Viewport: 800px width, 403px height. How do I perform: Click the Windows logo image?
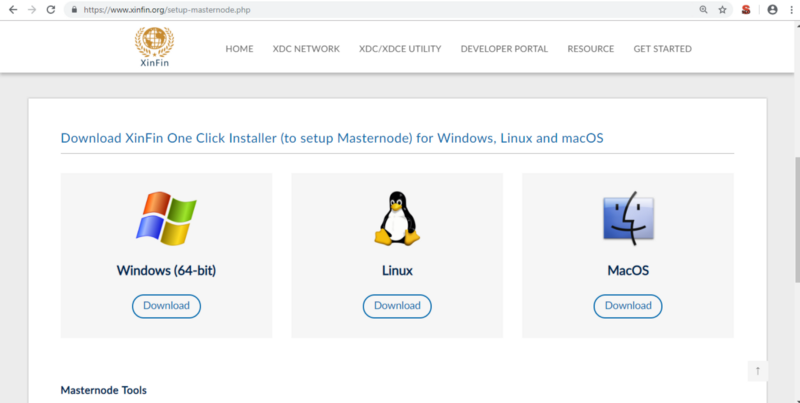167,218
